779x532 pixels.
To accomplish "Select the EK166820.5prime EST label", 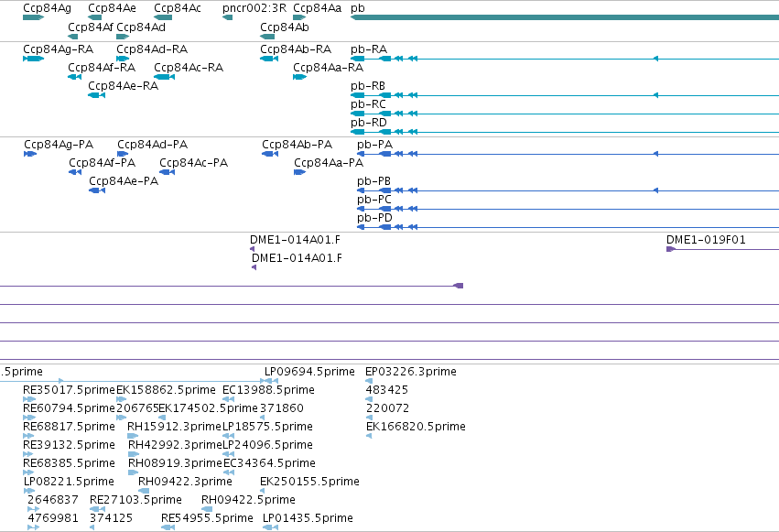I will (416, 427).
